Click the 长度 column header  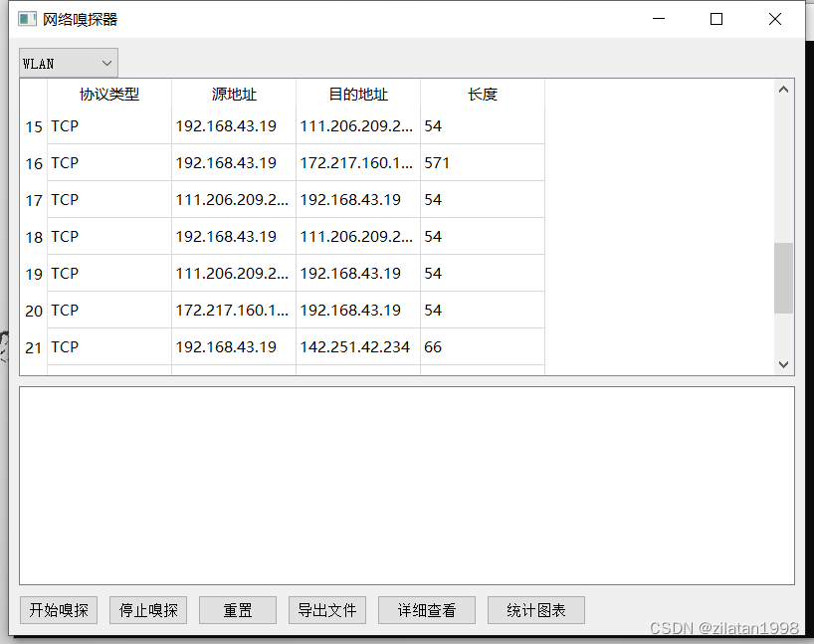pos(483,94)
